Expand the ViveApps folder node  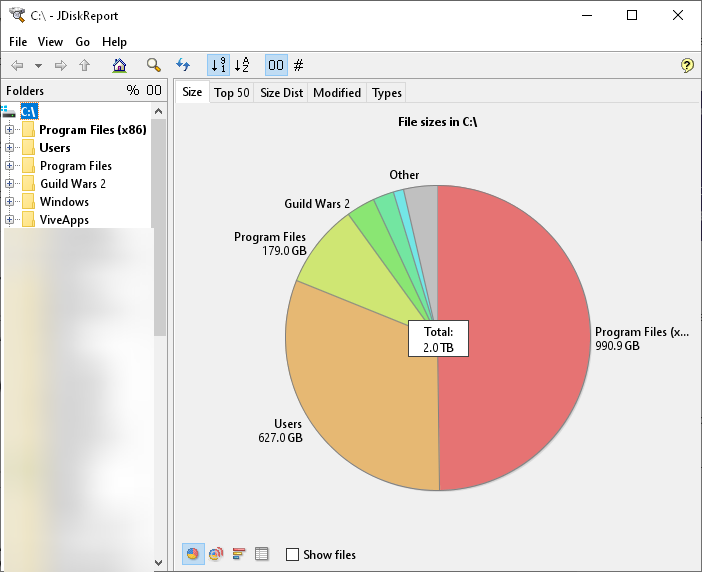(x=9, y=219)
